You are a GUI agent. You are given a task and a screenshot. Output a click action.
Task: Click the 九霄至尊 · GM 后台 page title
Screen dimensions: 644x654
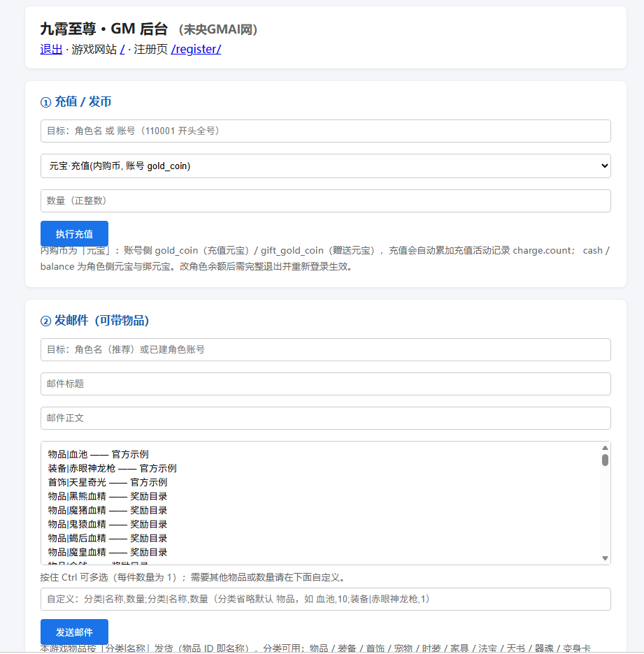pos(104,29)
